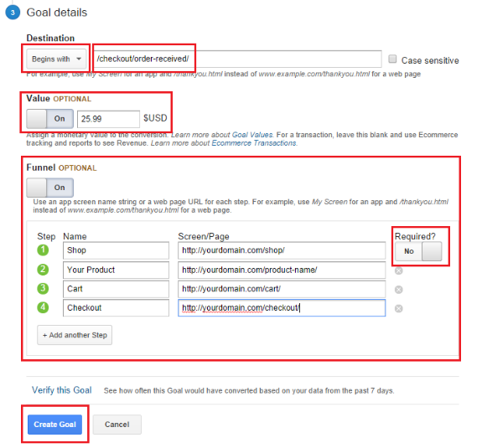Image resolution: width=482 pixels, height=448 pixels.
Task: Click the destination URL input field
Action: point(237,59)
